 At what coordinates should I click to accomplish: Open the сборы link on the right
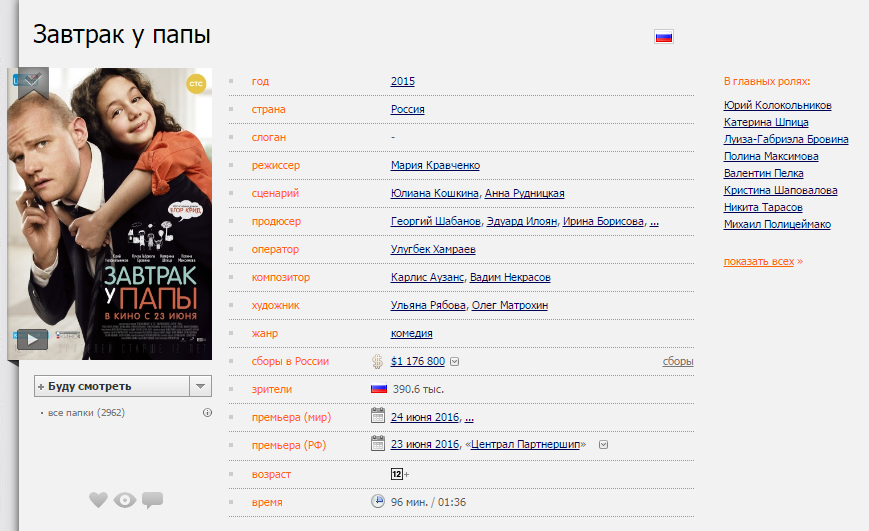(677, 361)
